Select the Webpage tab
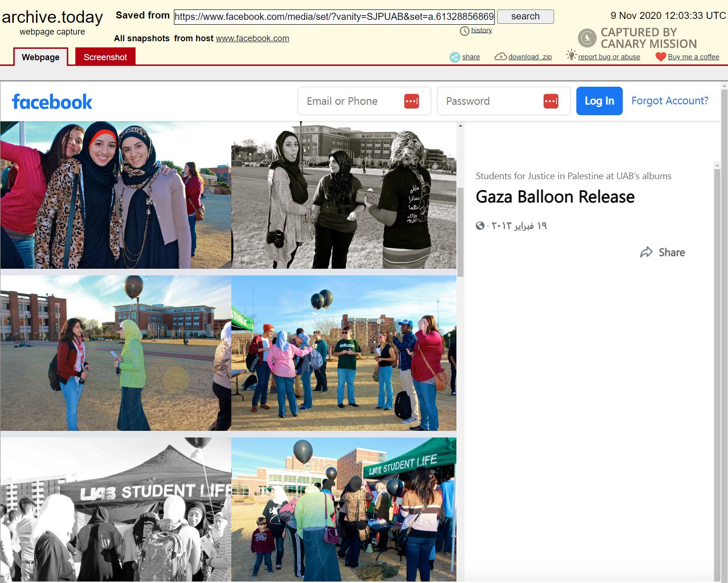 click(x=41, y=57)
